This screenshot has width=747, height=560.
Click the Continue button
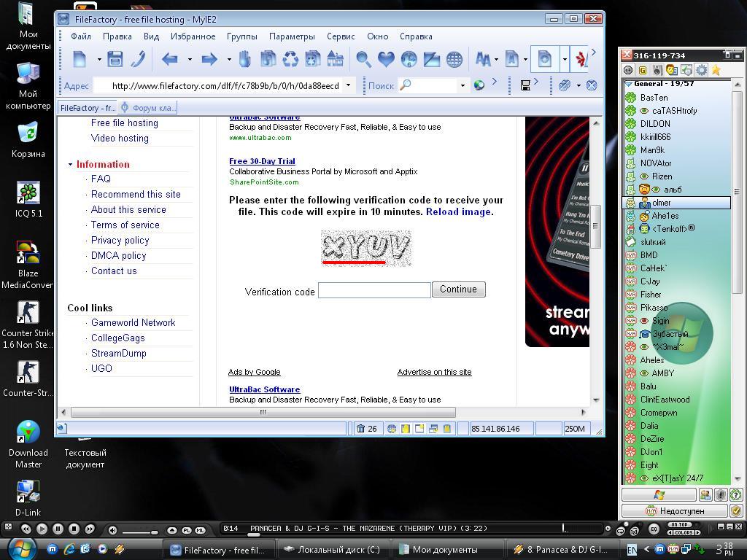[458, 289]
